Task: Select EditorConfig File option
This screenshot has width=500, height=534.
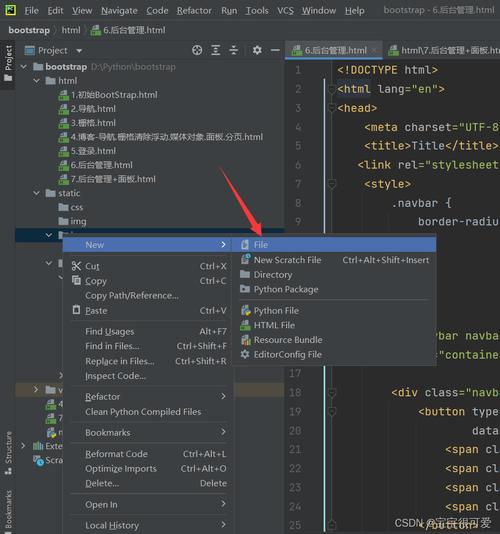Action: click(x=287, y=355)
